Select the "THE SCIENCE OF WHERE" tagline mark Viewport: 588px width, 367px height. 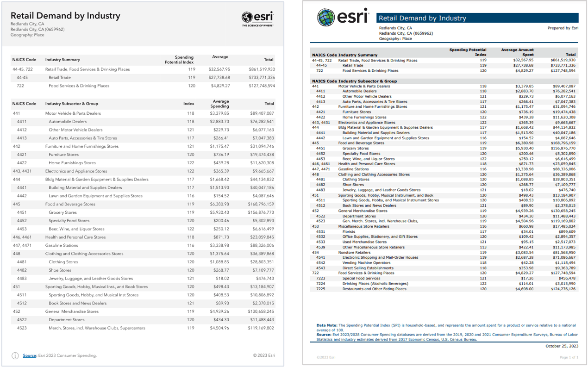coord(258,25)
